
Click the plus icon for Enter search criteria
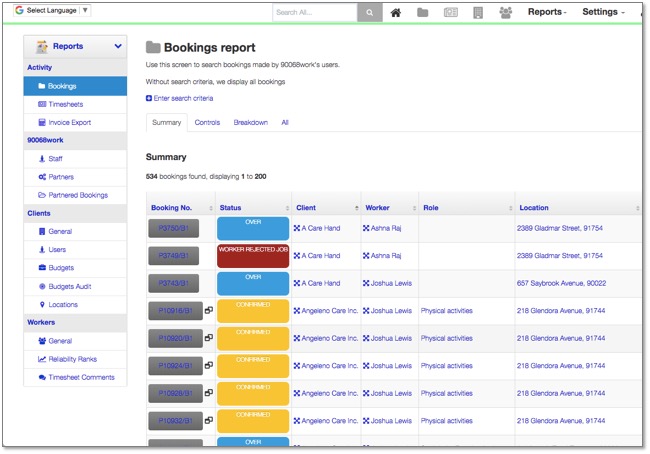tap(149, 98)
